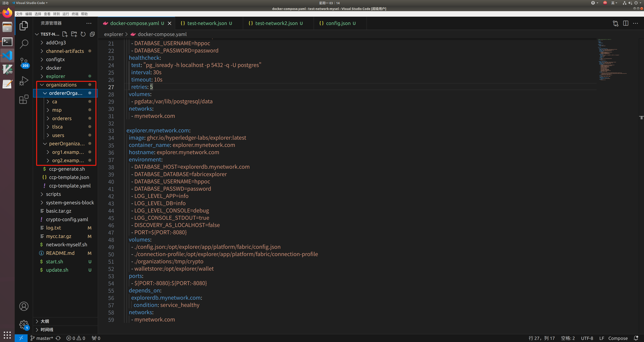Open the Manage gear icon
644x342 pixels.
point(24,325)
